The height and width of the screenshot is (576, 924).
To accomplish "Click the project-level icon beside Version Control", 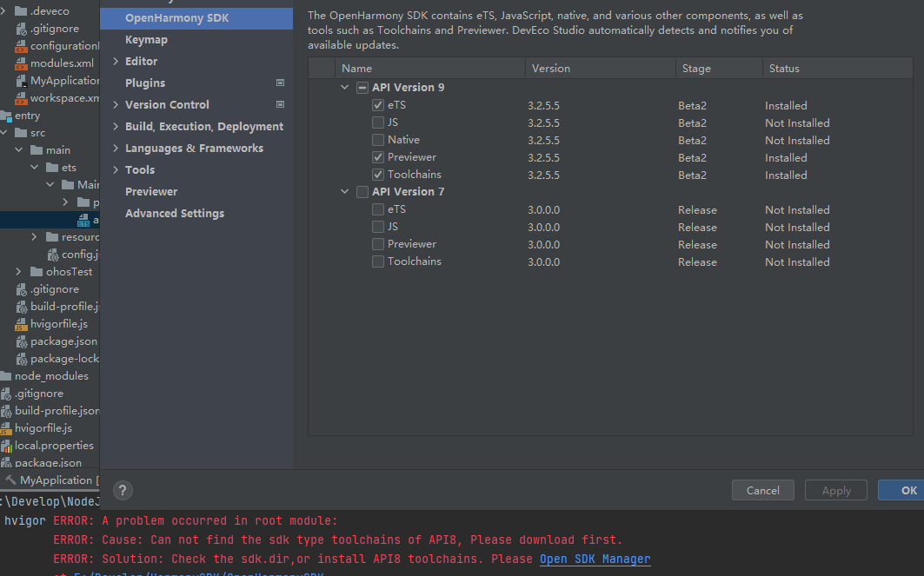I will tap(281, 105).
